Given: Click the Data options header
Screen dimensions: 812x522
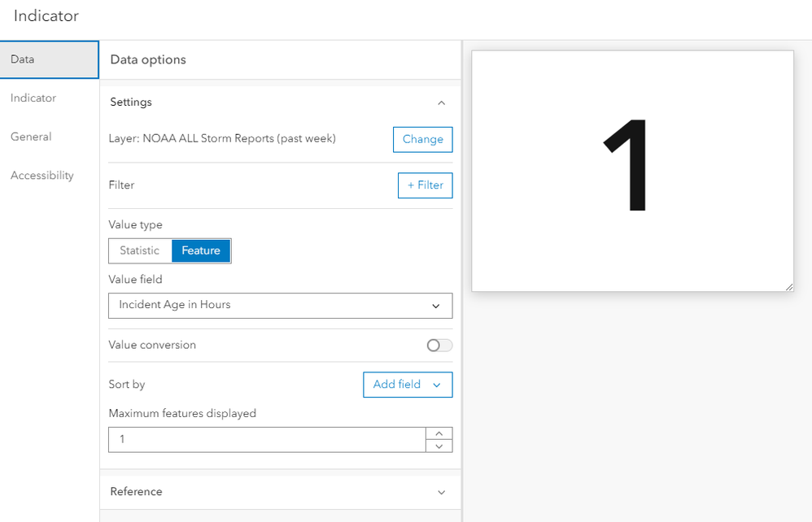Looking at the screenshot, I should pos(148,60).
